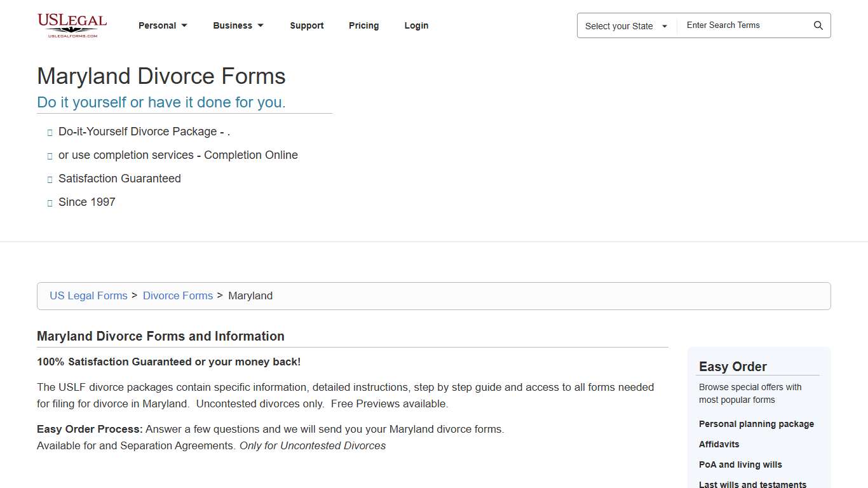This screenshot has width=868, height=488.
Task: Click the US Legal Forms breadcrumb link
Action: tap(88, 295)
